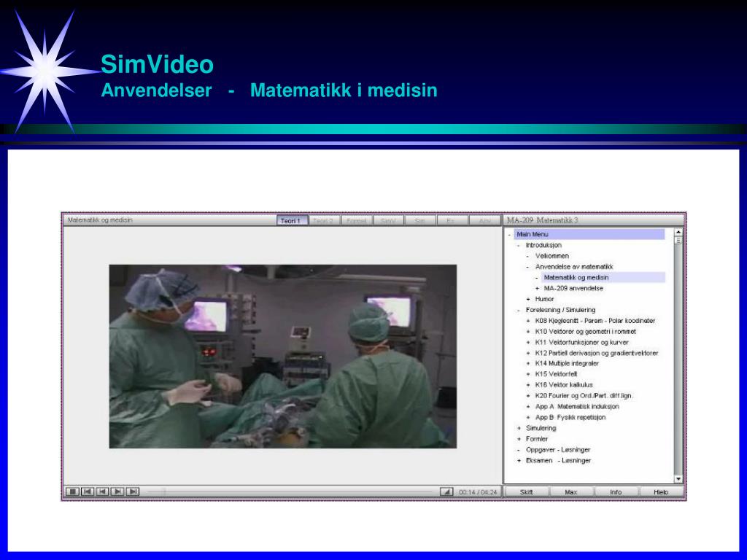The width and height of the screenshot is (747, 560).
Task: Select the Humor item label
Action: click(x=544, y=300)
